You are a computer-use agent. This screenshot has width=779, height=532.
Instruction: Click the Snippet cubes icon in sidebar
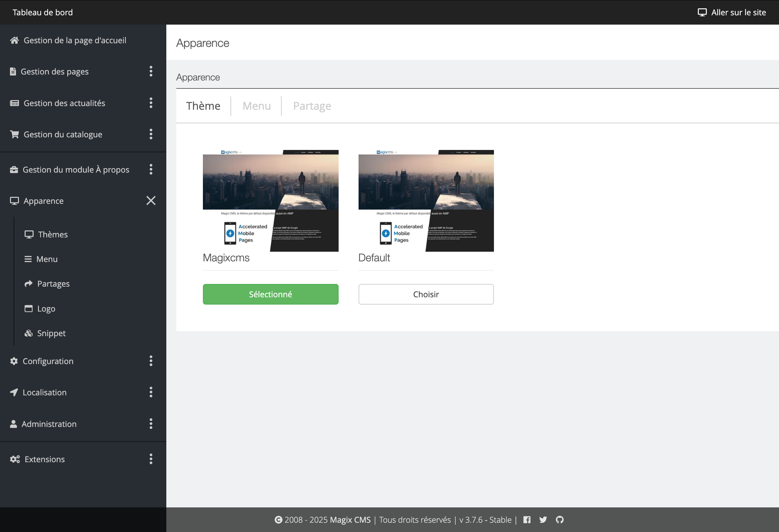coord(29,333)
